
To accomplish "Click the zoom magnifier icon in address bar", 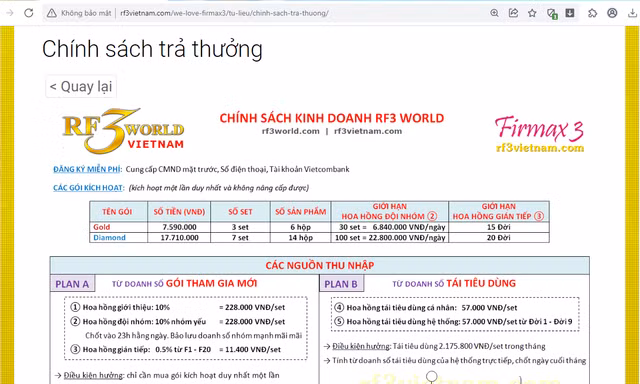I will point(494,13).
